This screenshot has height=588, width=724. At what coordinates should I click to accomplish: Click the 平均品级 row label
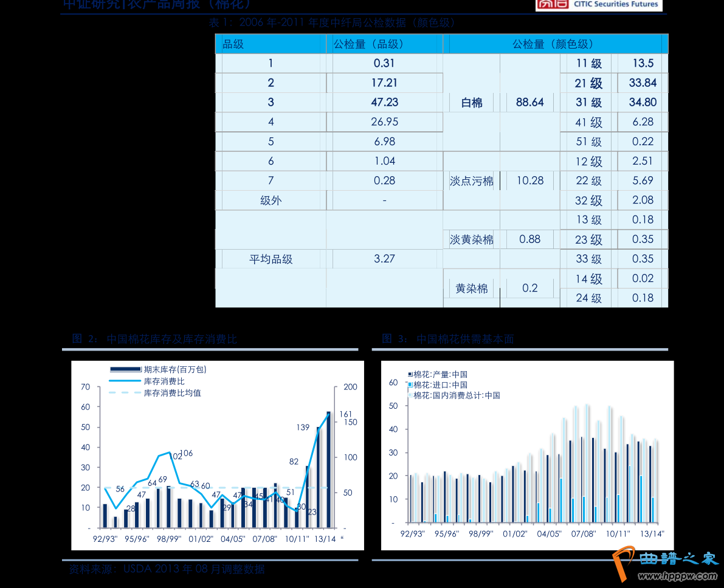(271, 259)
